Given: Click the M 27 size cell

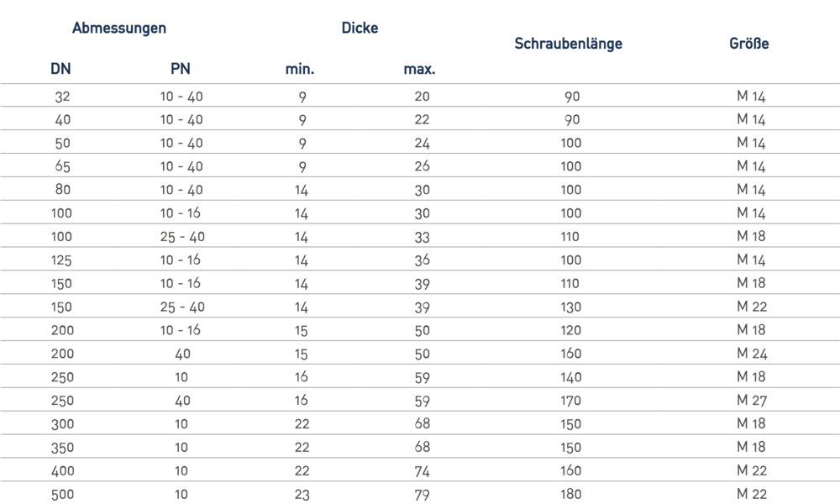Looking at the screenshot, I should 752,401.
